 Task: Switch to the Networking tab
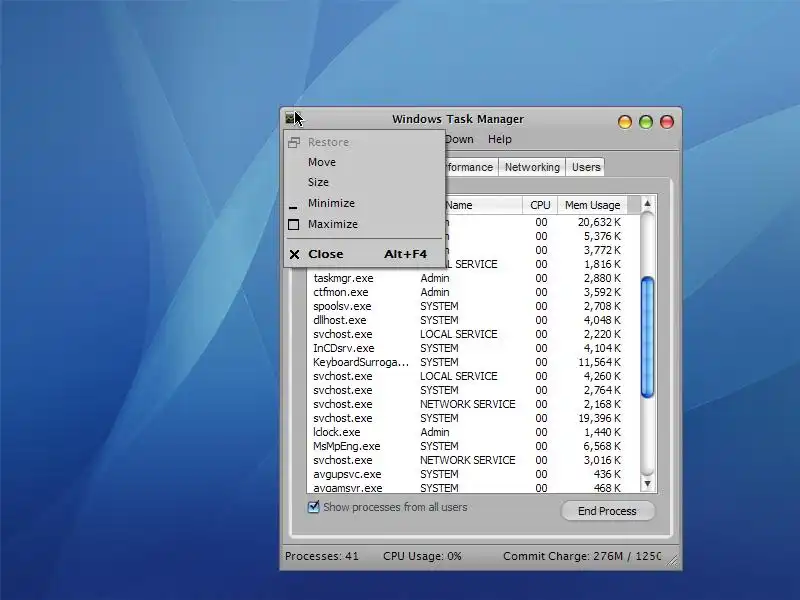point(532,167)
